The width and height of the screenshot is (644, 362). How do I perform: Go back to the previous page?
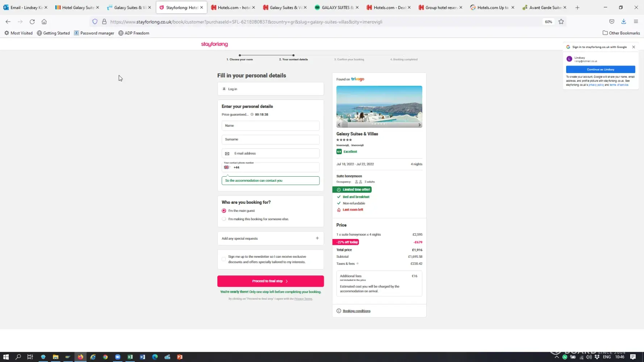pyautogui.click(x=8, y=22)
